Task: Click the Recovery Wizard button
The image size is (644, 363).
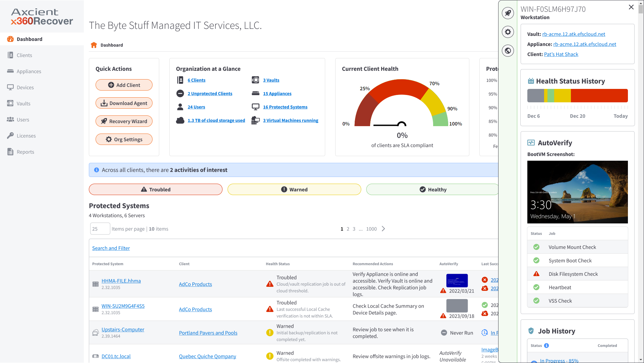Action: coord(124,121)
